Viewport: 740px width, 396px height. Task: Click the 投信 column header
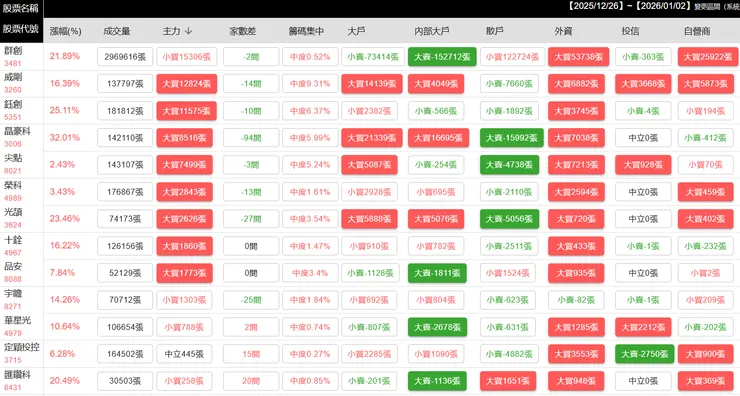[631, 31]
